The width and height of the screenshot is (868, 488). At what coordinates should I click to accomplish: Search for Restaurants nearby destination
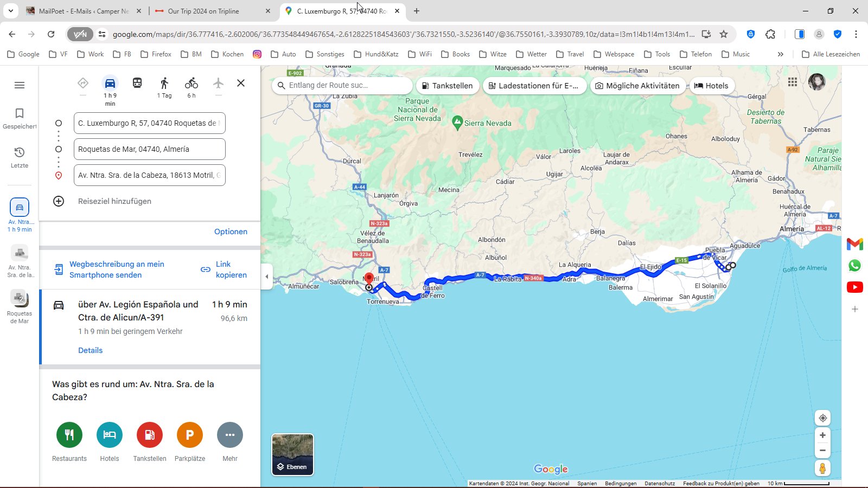tap(69, 435)
